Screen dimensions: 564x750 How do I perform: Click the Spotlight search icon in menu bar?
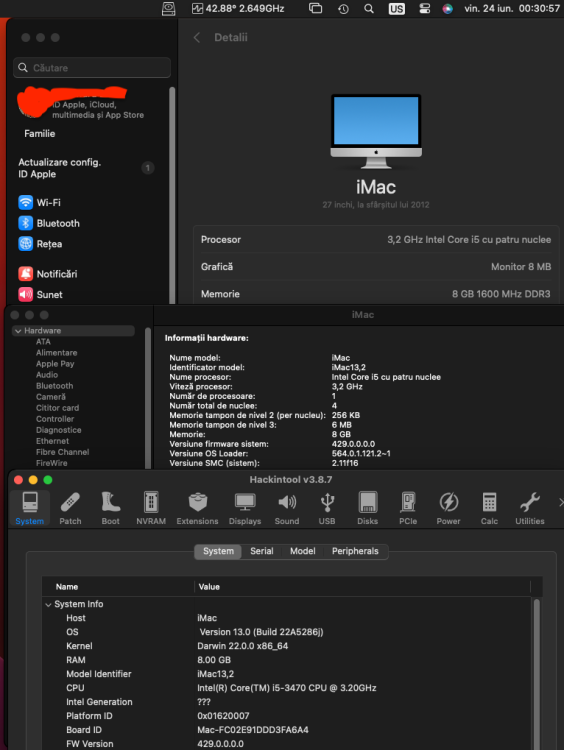pyautogui.click(x=369, y=9)
